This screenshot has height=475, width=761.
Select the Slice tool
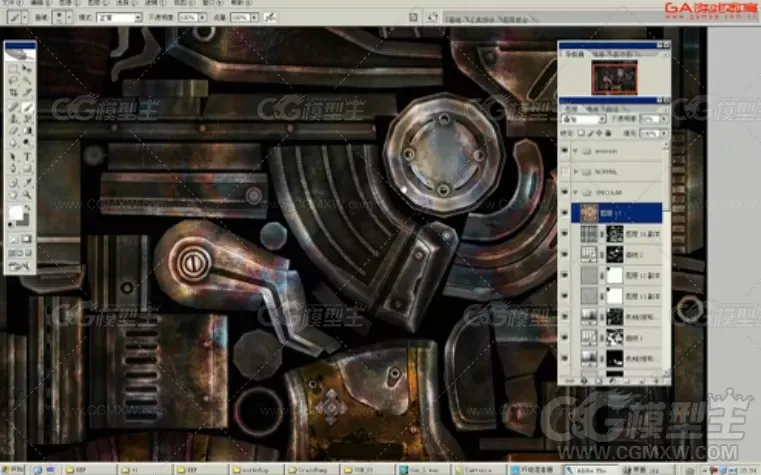[x=27, y=92]
